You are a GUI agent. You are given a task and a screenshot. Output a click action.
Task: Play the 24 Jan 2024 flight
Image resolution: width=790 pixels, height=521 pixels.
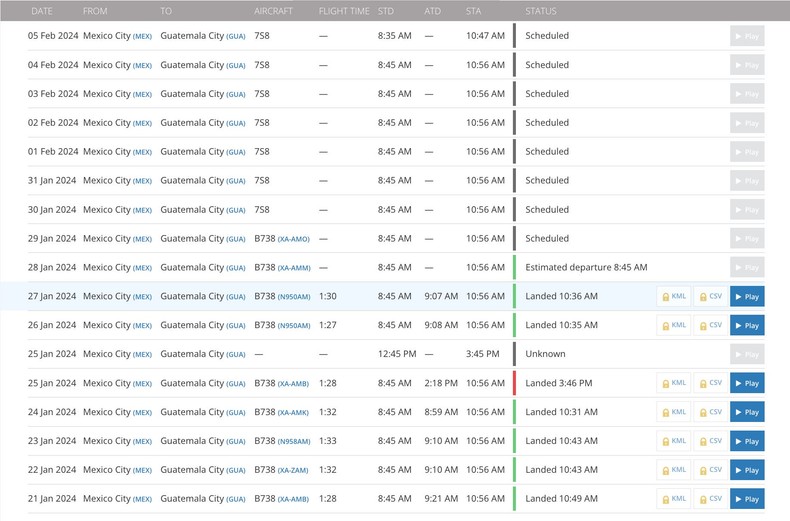(x=747, y=412)
